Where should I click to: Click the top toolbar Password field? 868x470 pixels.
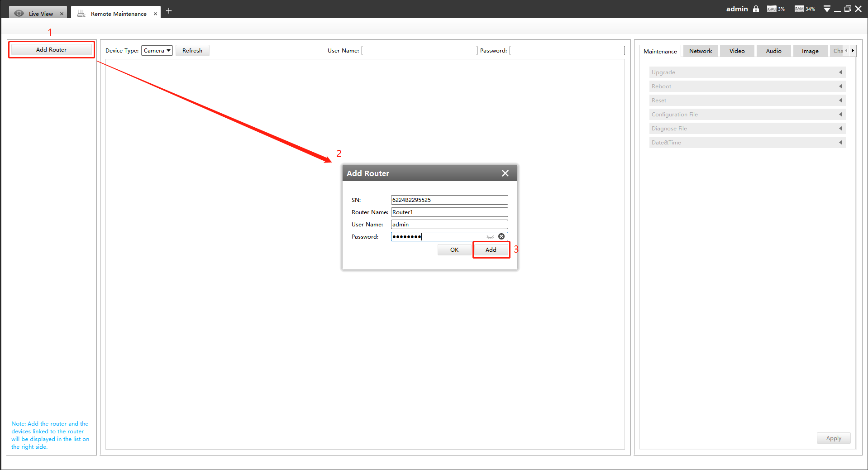(567, 50)
